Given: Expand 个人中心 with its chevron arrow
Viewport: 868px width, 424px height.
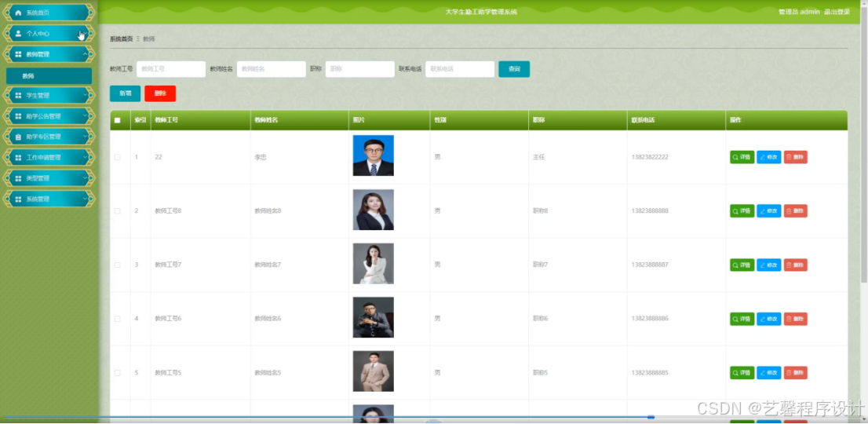Looking at the screenshot, I should (85, 34).
